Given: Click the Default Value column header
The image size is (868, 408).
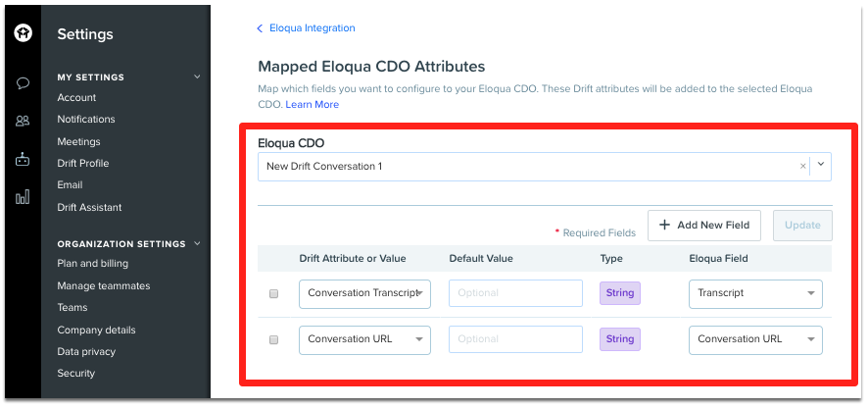Looking at the screenshot, I should 481,258.
